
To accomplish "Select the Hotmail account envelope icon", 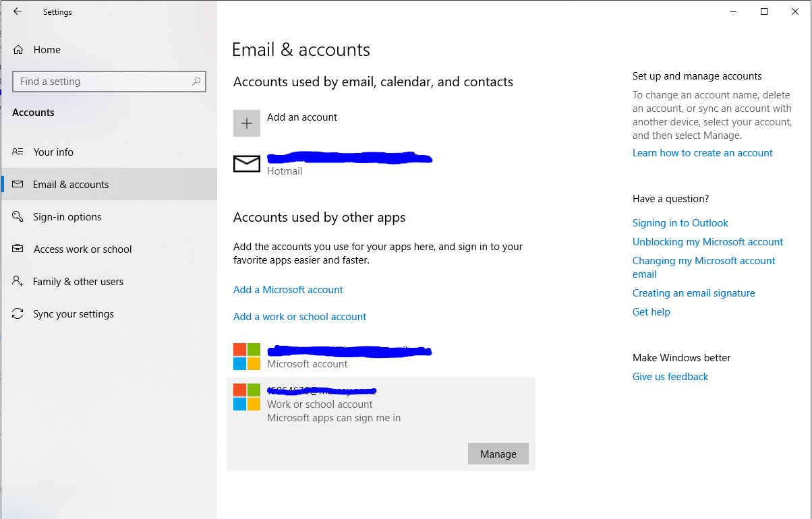I will (x=247, y=164).
